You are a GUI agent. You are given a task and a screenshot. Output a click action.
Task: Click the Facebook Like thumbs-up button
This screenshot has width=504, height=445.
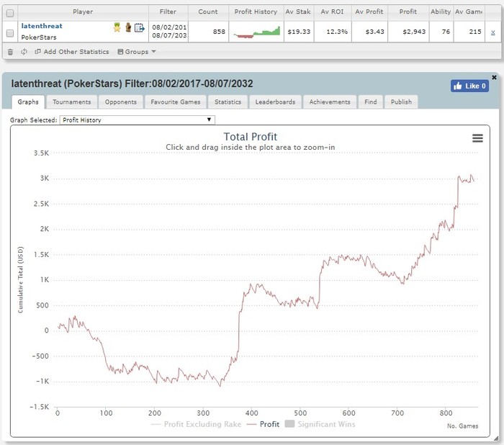(469, 86)
